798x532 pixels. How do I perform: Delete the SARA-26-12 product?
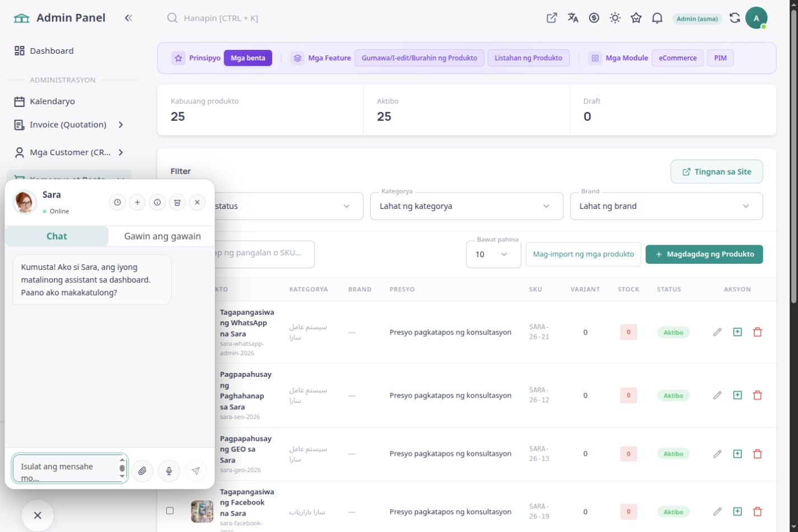[x=758, y=395]
